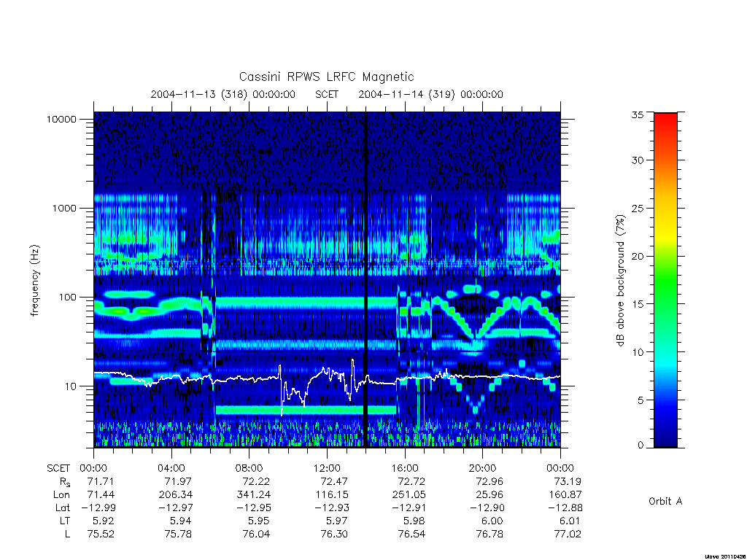Click the 20 color bar tick value
Viewport: 747px width, 560px height.
[638, 256]
